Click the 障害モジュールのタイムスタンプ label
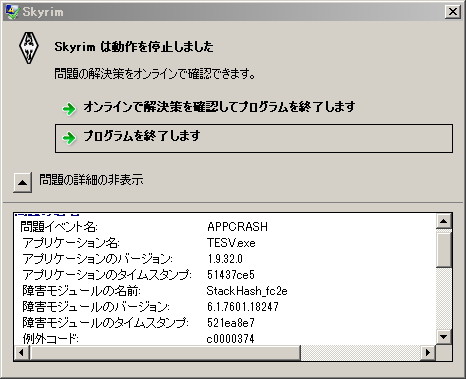Screen dimensions: 466x379 105,323
